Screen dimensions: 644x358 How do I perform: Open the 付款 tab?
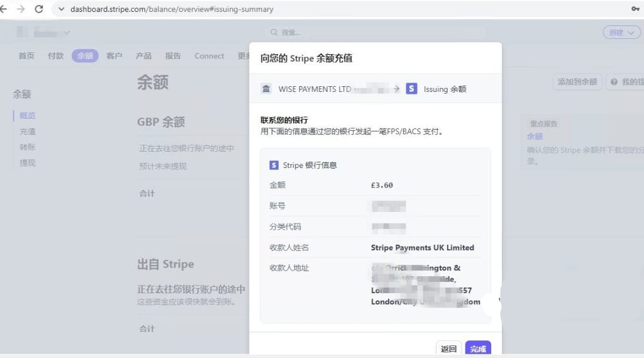click(x=56, y=56)
